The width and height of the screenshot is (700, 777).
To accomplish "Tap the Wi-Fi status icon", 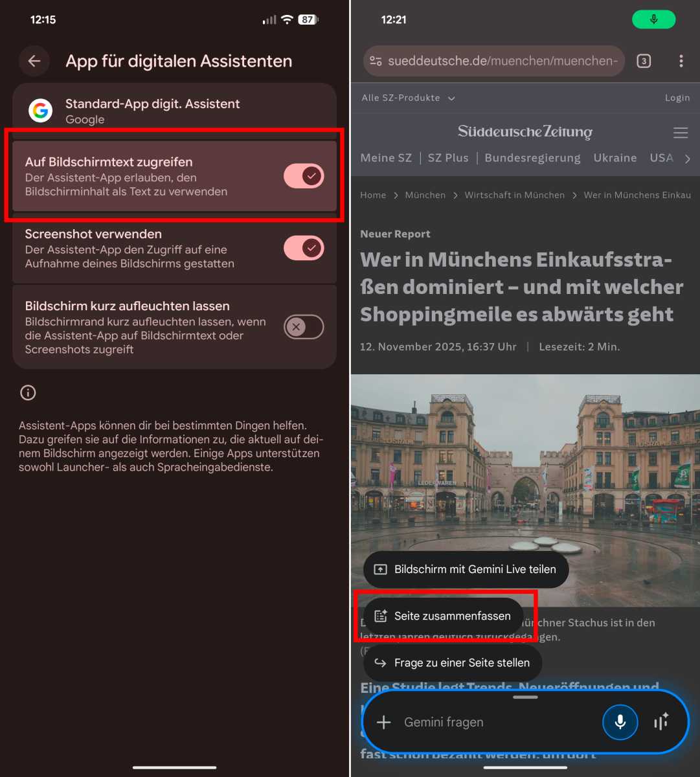I will (x=287, y=19).
